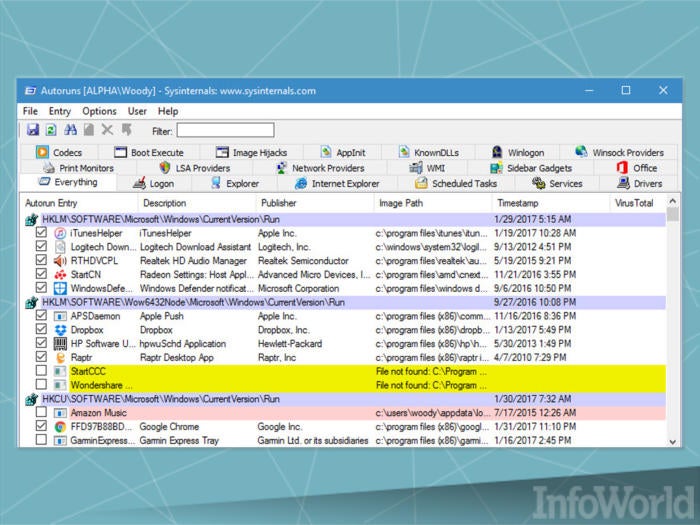This screenshot has width=700, height=525.
Task: Click the Amazon Music entry icon
Action: point(60,413)
